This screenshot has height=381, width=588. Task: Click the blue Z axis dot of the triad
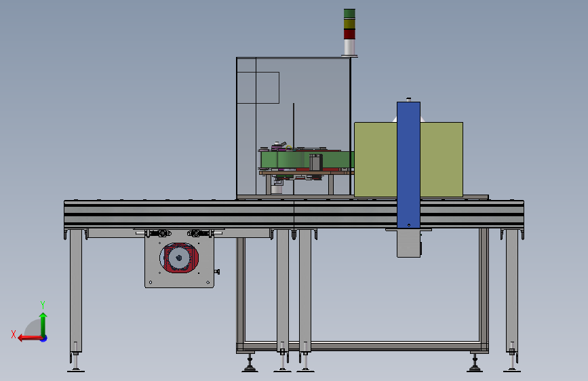44,338
